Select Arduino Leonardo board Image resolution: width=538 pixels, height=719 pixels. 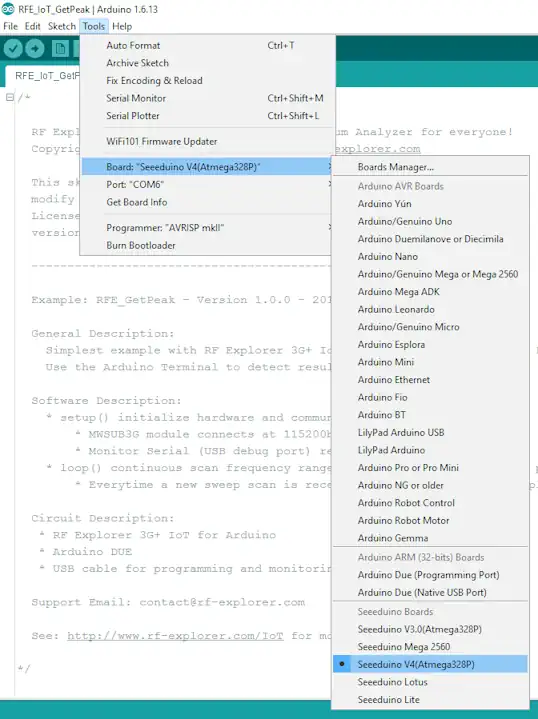pos(430,310)
